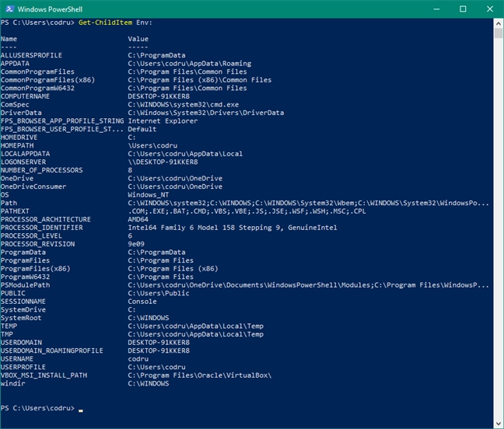Select PROCESSOR_IDENTIFIER variable name

(42, 228)
